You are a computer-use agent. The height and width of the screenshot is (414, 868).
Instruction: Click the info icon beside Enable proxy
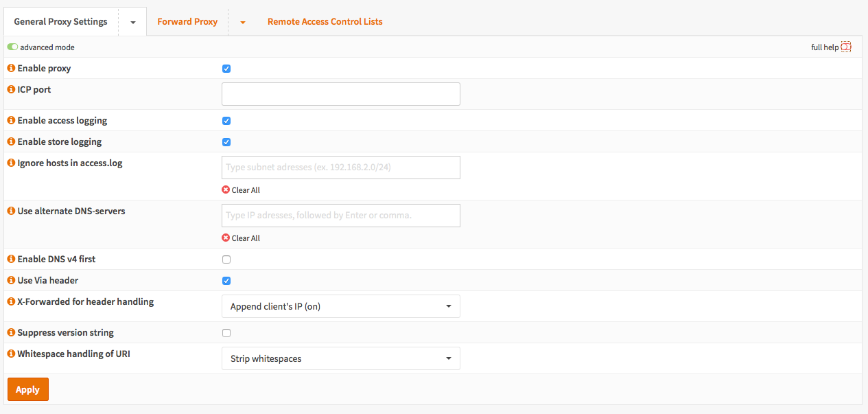click(11, 69)
